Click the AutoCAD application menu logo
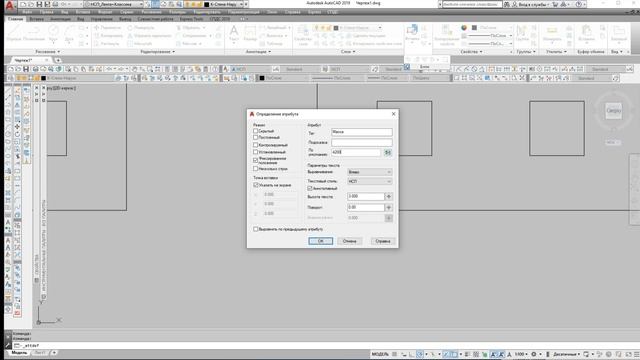 [10, 5]
